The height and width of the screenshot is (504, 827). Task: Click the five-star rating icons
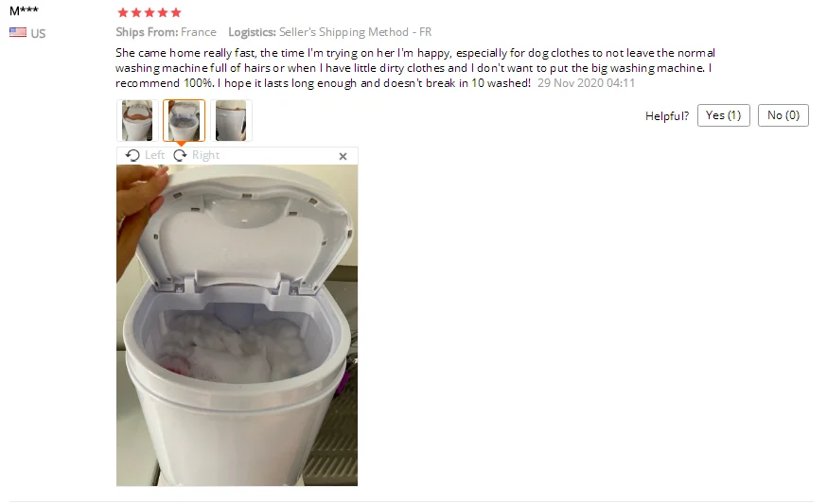(150, 12)
